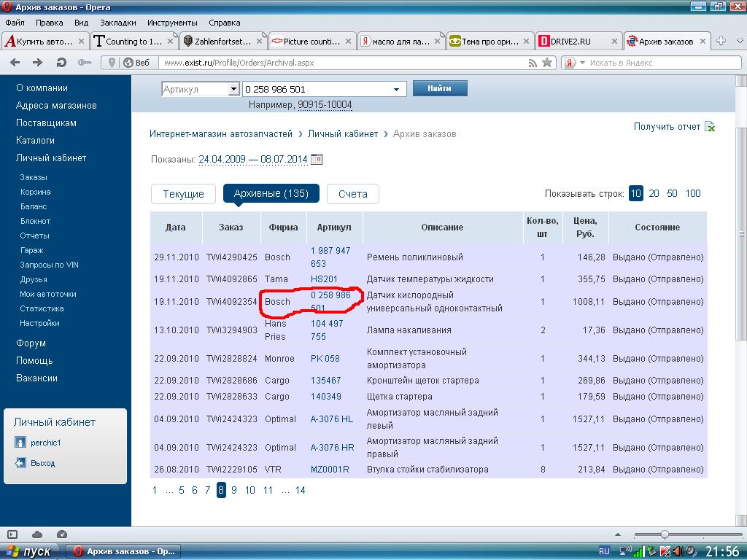Click the RU language indicator in tray
Screen dimensions: 747x560
(604, 551)
